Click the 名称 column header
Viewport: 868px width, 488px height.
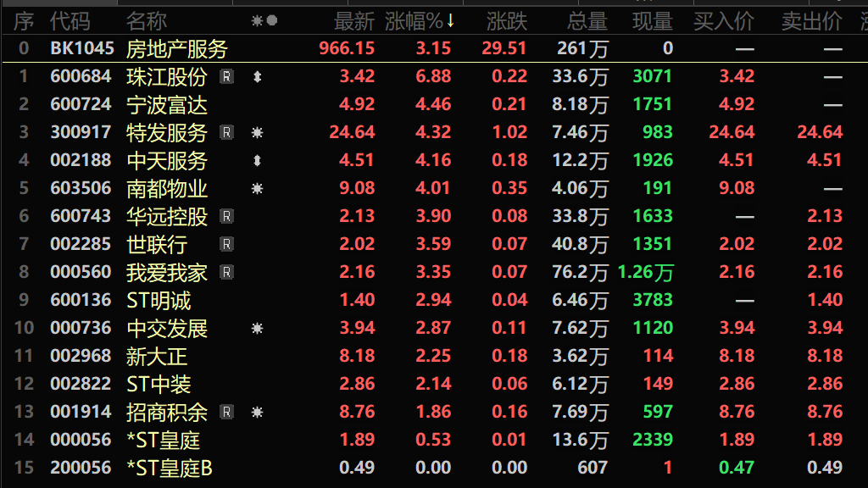tap(146, 21)
